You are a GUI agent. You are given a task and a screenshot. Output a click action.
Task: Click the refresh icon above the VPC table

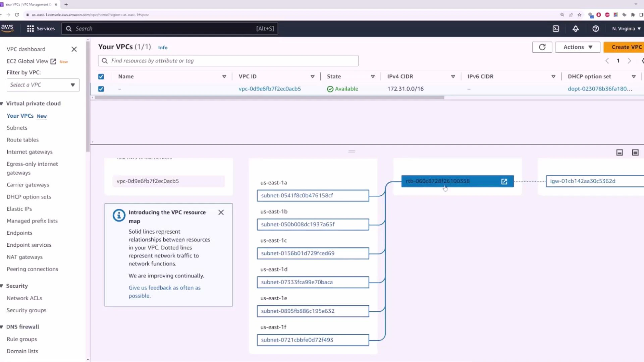point(542,47)
